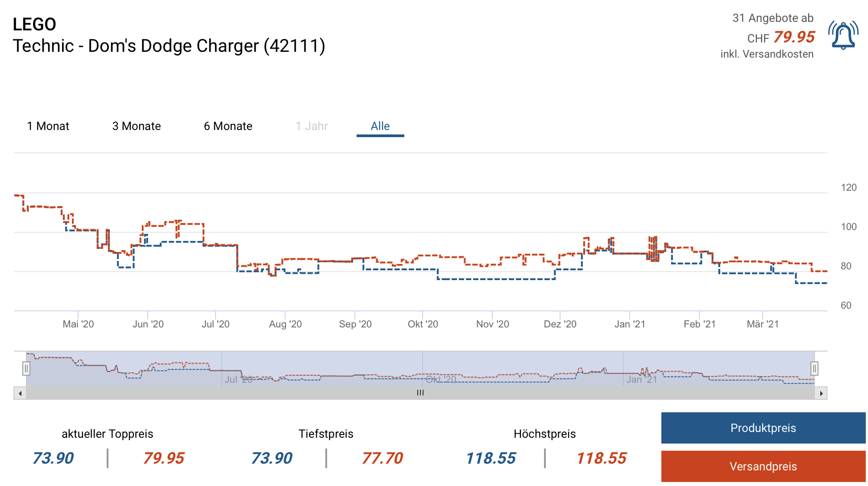The height and width of the screenshot is (486, 868).
Task: Click the left scroll arrow of the navigator
Action: click(x=20, y=394)
